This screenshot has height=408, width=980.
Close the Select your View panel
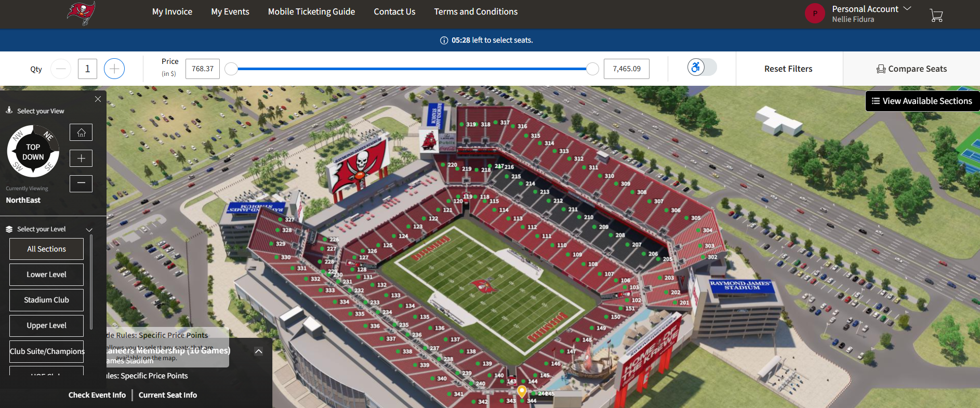pos(98,99)
